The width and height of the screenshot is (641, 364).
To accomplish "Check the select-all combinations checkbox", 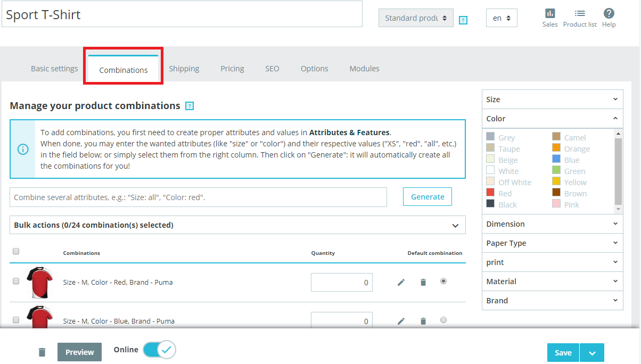I will pyautogui.click(x=16, y=251).
